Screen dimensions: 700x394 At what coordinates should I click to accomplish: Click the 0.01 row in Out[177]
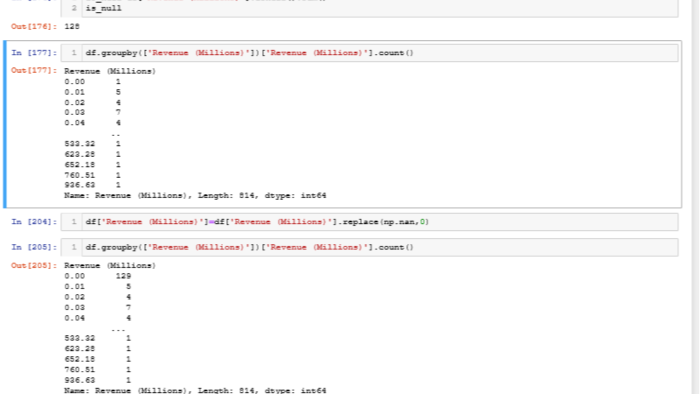point(92,92)
